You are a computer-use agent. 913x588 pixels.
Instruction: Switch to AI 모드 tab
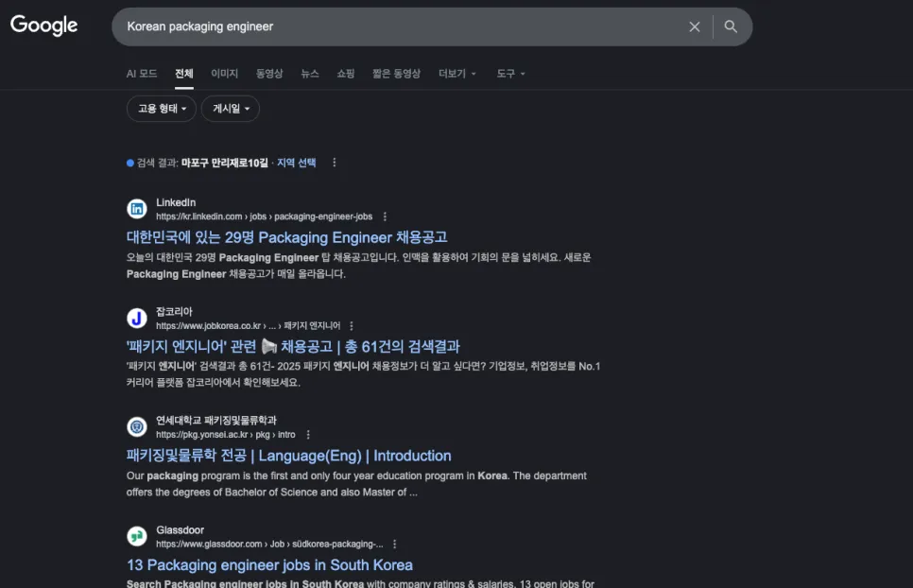(x=142, y=74)
